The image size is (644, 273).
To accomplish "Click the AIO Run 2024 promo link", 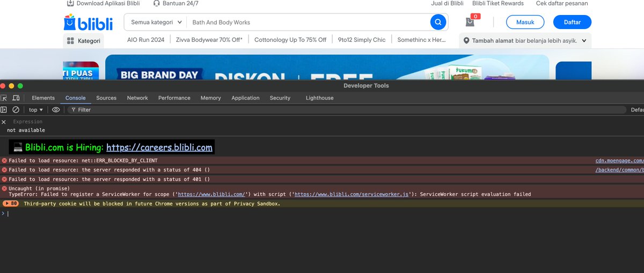I will [x=146, y=40].
